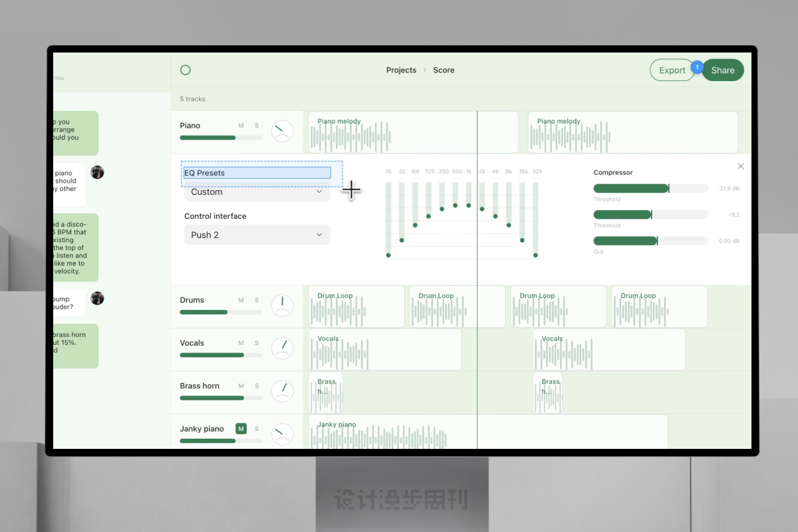
Task: Adjust the Drums volume slider
Action: pyautogui.click(x=221, y=312)
